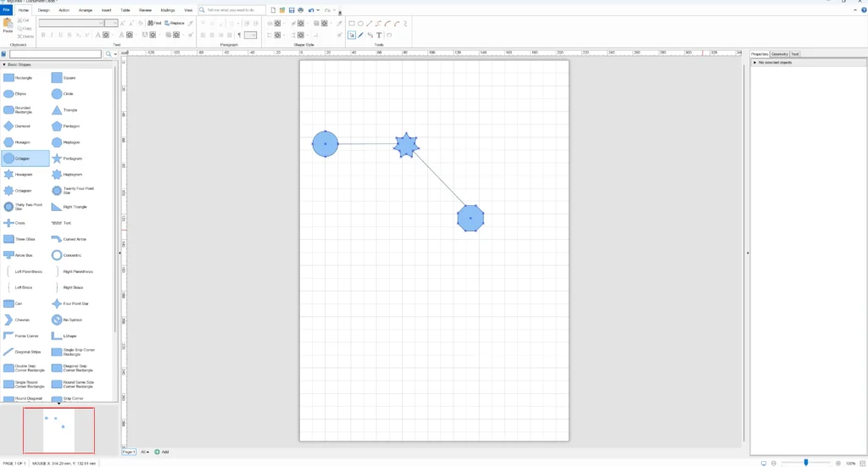
Task: Open the Geometry tab in right panel
Action: (x=780, y=54)
